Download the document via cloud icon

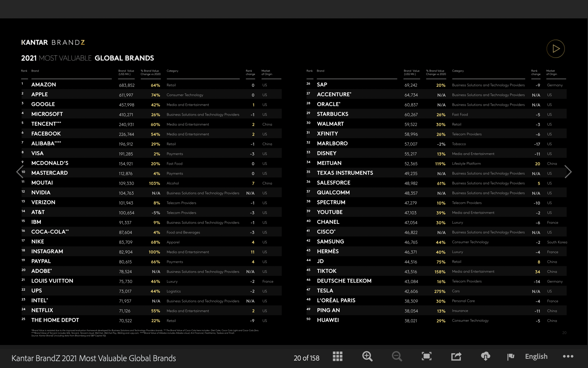coord(486,356)
